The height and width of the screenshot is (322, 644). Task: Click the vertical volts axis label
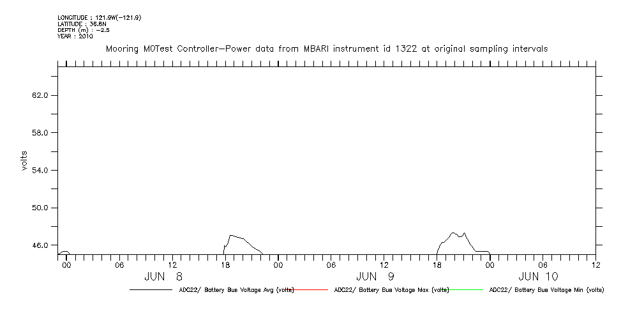[x=24, y=160]
